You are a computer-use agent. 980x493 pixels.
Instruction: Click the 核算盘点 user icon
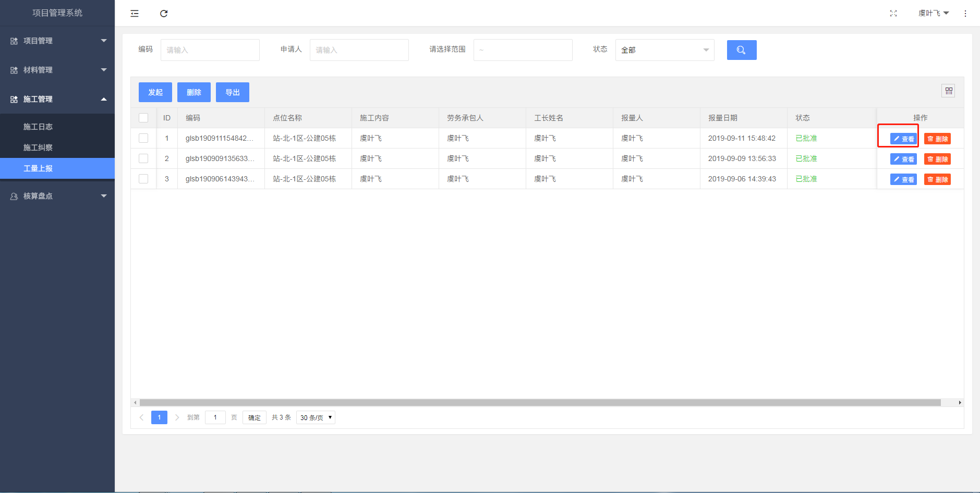14,196
